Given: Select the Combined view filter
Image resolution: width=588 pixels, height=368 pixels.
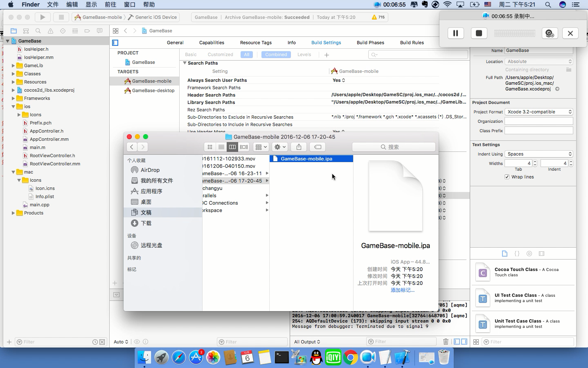Looking at the screenshot, I should [x=276, y=54].
